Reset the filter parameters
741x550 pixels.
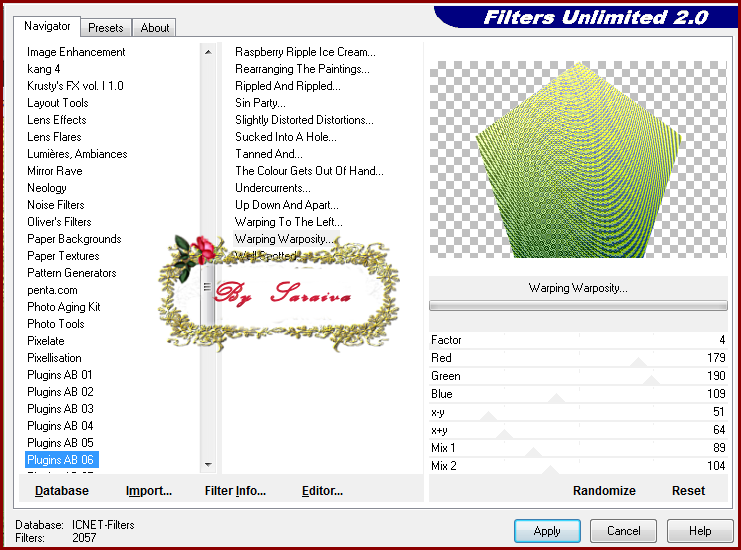click(x=688, y=490)
